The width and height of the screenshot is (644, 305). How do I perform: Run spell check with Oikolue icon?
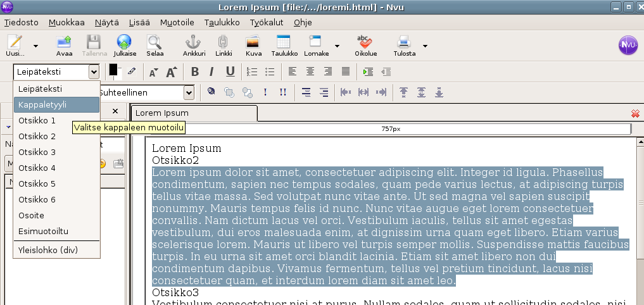(365, 44)
